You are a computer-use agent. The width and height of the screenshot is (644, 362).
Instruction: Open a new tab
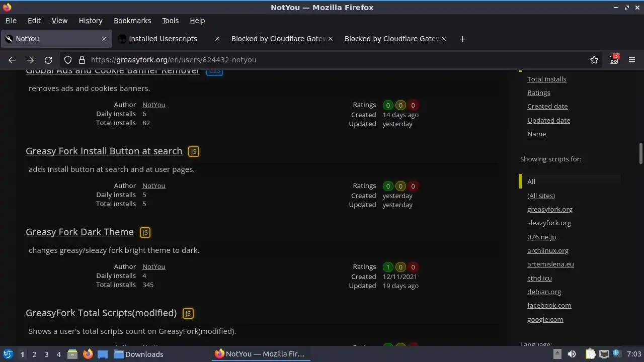462,39
